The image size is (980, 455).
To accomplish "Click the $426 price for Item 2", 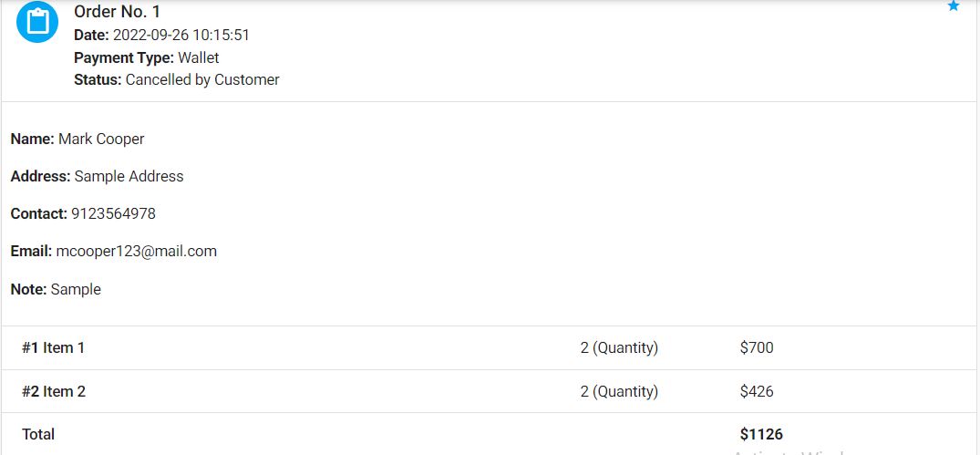I will [757, 391].
